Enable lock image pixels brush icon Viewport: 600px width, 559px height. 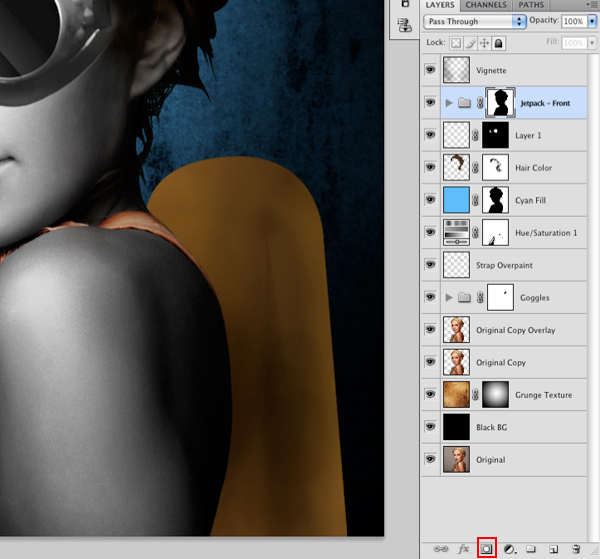[x=470, y=43]
